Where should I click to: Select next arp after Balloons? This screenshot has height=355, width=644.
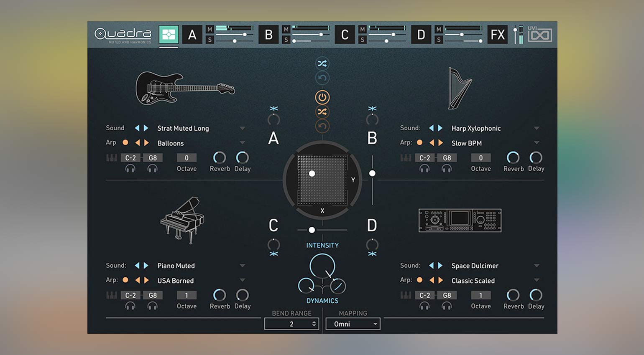pyautogui.click(x=146, y=143)
